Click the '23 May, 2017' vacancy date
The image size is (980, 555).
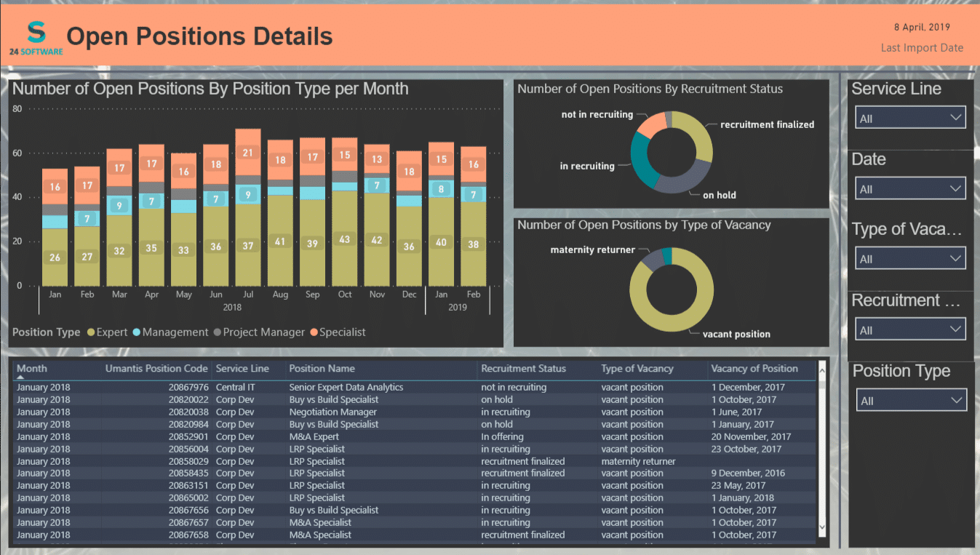(x=738, y=485)
